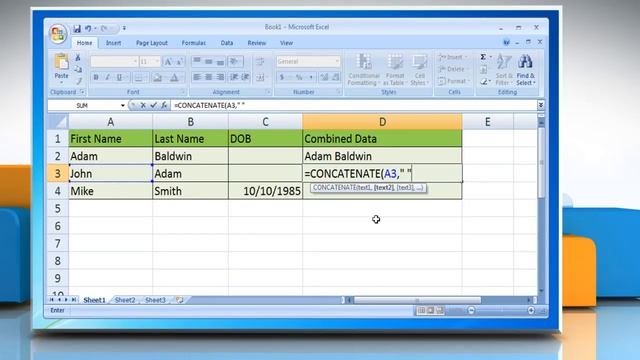Expand the formula bar with the chevron
640x360 pixels.
click(x=540, y=105)
